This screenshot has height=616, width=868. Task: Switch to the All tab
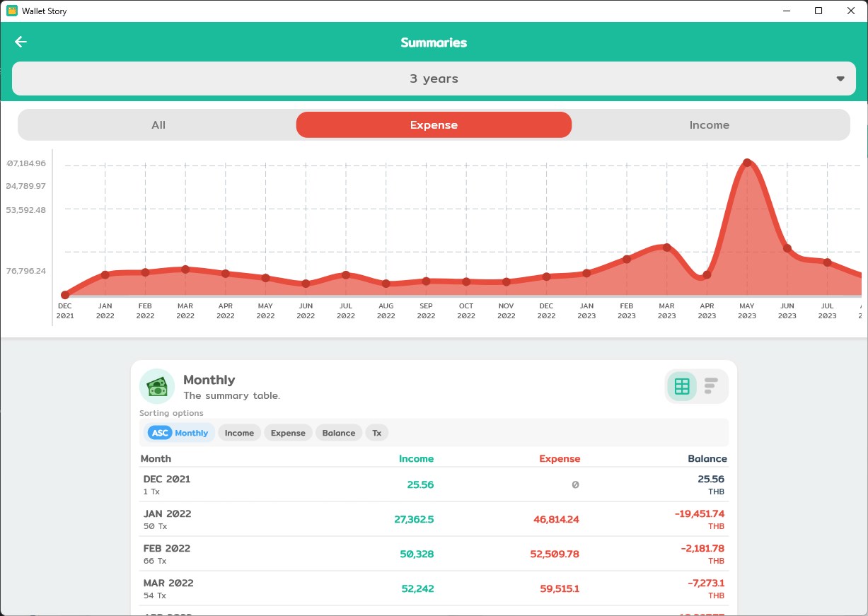coord(158,124)
